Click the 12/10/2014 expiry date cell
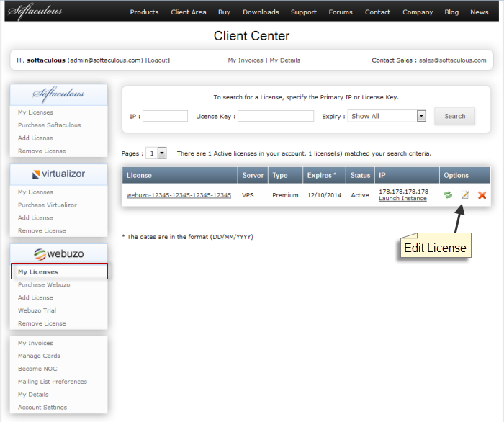The height and width of the screenshot is (422, 504). [x=324, y=195]
